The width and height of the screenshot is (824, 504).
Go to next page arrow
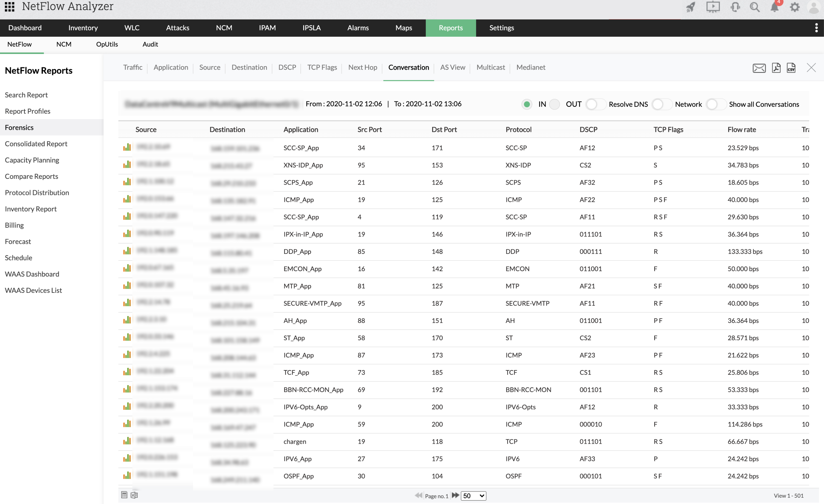click(455, 495)
